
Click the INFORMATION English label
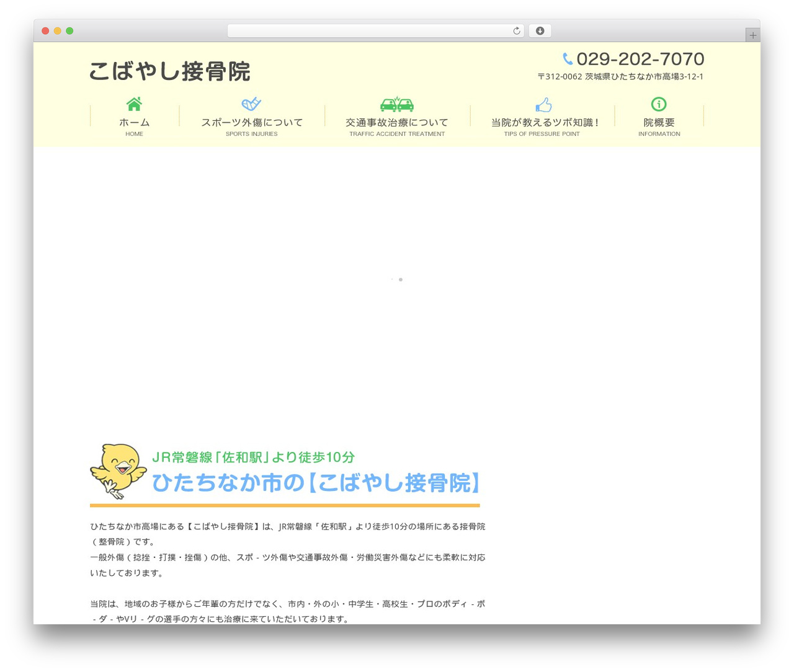[659, 134]
